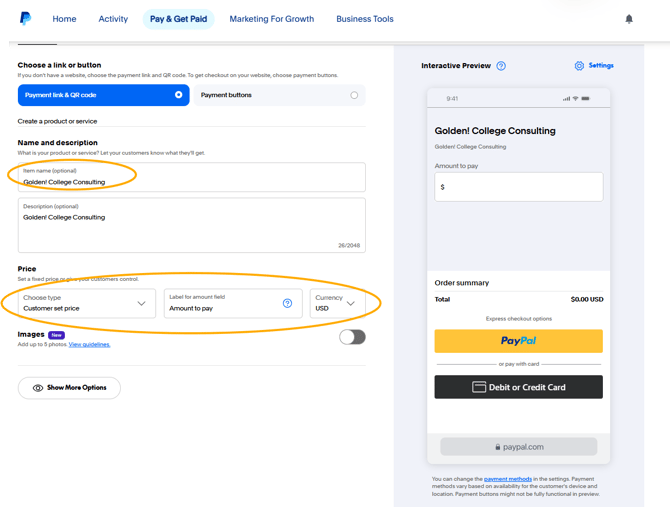Open Settings gear in preview panel
Screen dimensions: 670x507
pos(579,66)
